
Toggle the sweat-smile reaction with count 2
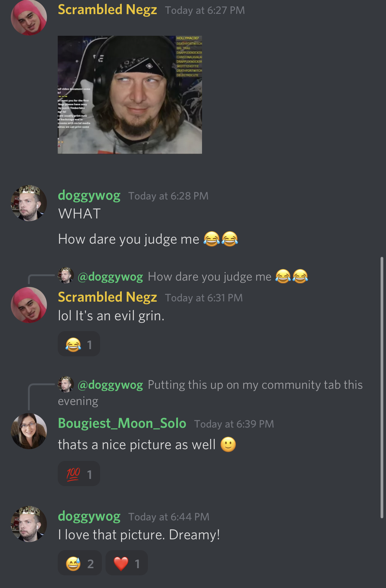[x=80, y=563]
